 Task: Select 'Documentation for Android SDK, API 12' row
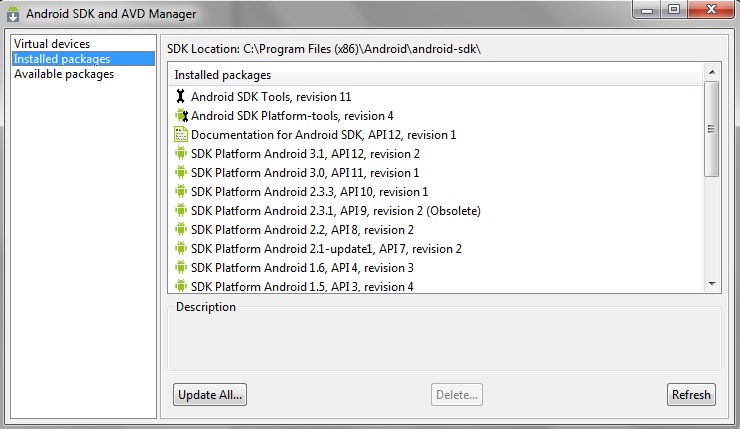[x=436, y=135]
